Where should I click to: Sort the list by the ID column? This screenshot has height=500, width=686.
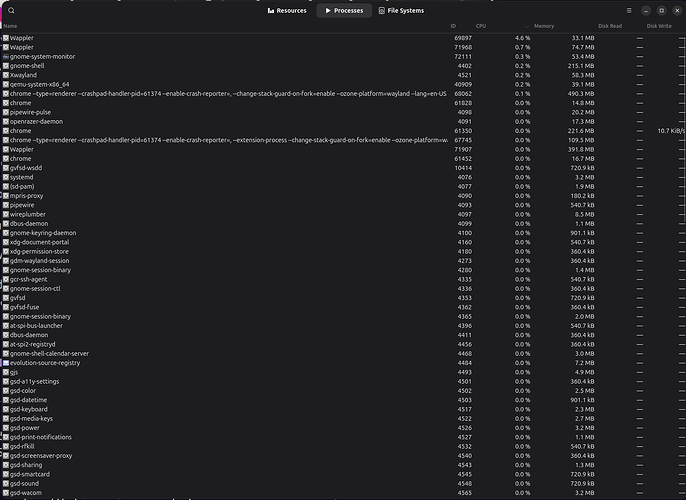453,25
